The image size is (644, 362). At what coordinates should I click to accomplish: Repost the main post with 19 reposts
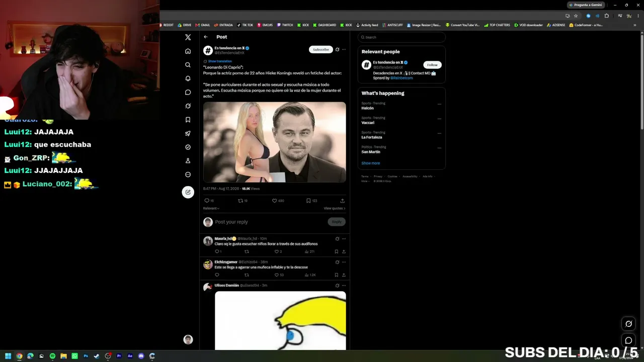240,201
